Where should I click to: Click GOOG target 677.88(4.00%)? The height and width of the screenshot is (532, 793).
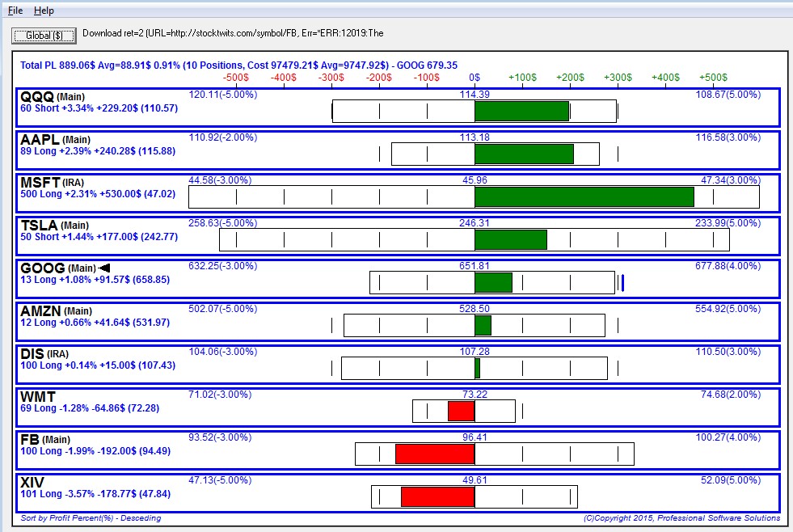[728, 266]
